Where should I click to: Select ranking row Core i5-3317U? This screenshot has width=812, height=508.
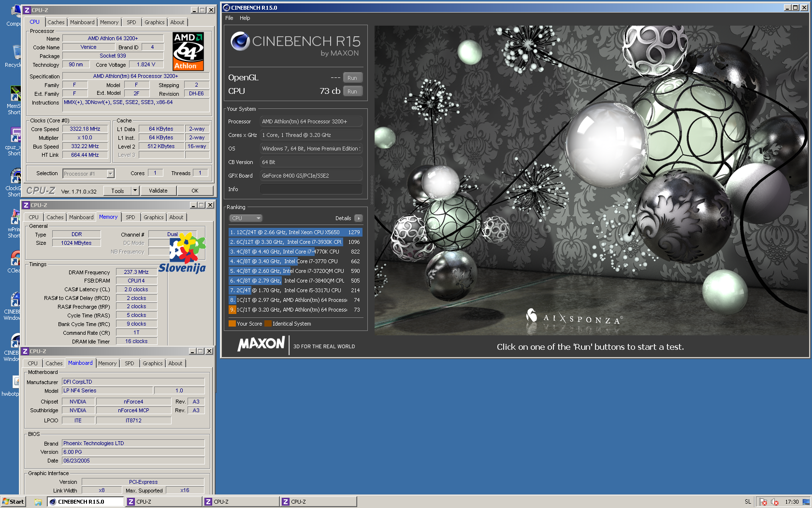(x=295, y=290)
